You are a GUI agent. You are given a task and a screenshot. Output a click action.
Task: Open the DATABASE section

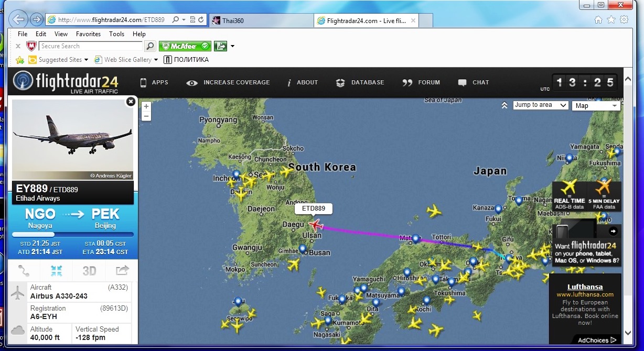[x=360, y=82]
